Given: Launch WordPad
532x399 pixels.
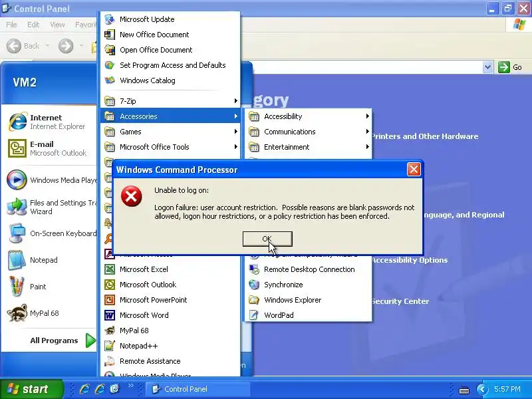Looking at the screenshot, I should pyautogui.click(x=308, y=315).
